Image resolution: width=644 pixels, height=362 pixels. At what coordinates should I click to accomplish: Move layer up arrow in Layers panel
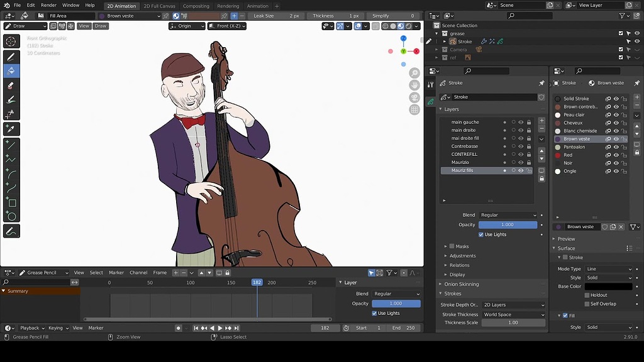click(541, 151)
